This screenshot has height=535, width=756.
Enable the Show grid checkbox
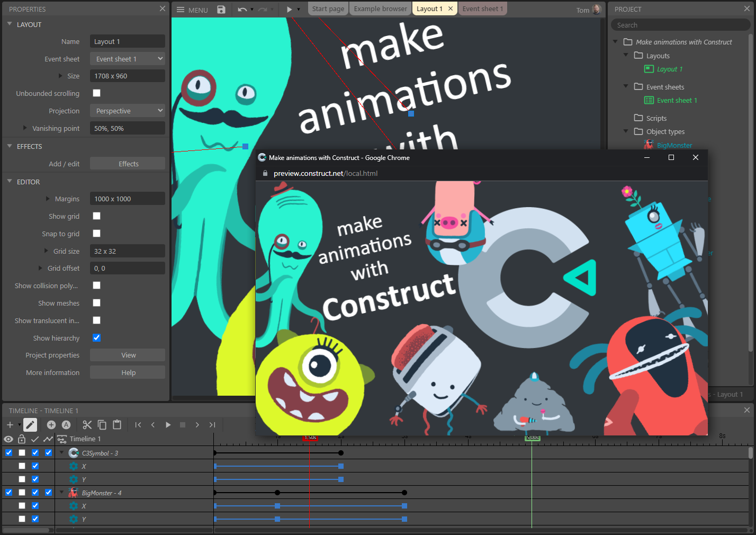point(96,216)
